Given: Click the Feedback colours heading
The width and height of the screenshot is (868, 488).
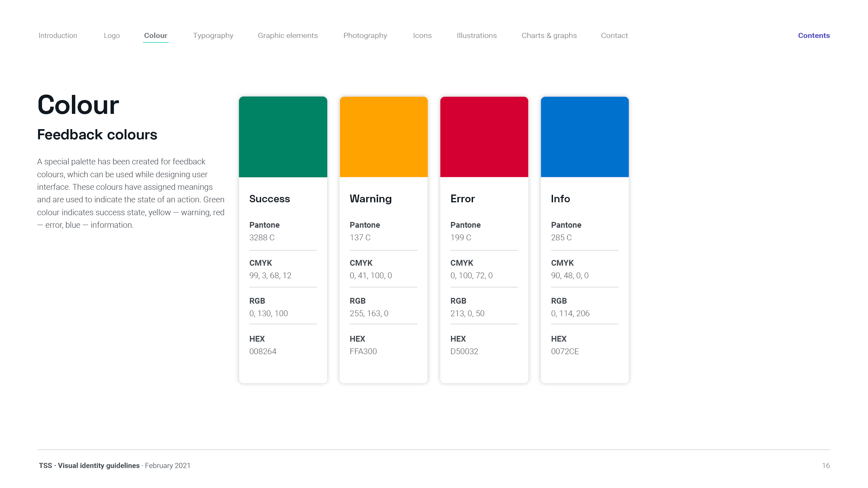Looking at the screenshot, I should pyautogui.click(x=97, y=135).
